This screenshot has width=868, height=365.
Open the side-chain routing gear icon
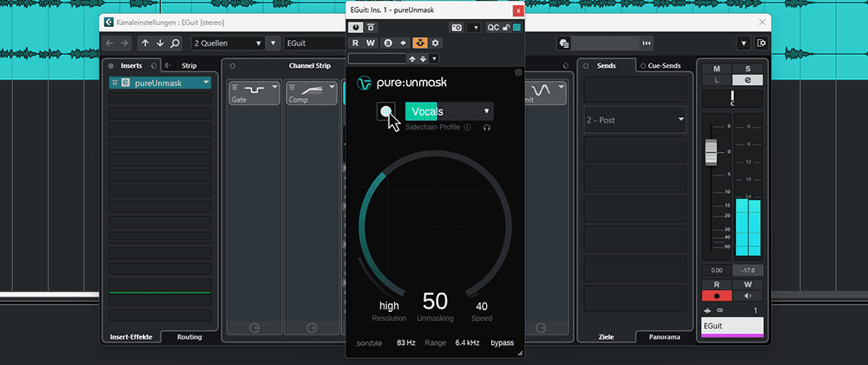point(435,43)
